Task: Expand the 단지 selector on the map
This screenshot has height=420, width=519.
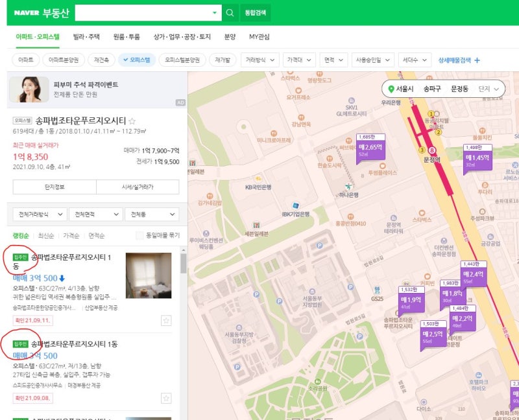Action: (x=489, y=89)
